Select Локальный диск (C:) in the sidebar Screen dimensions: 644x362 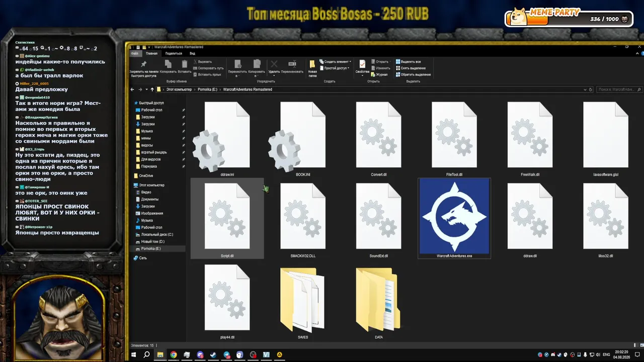click(154, 234)
